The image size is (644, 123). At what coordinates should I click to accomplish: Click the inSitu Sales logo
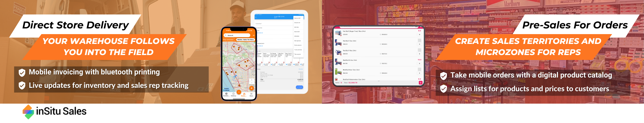[x=54, y=112]
